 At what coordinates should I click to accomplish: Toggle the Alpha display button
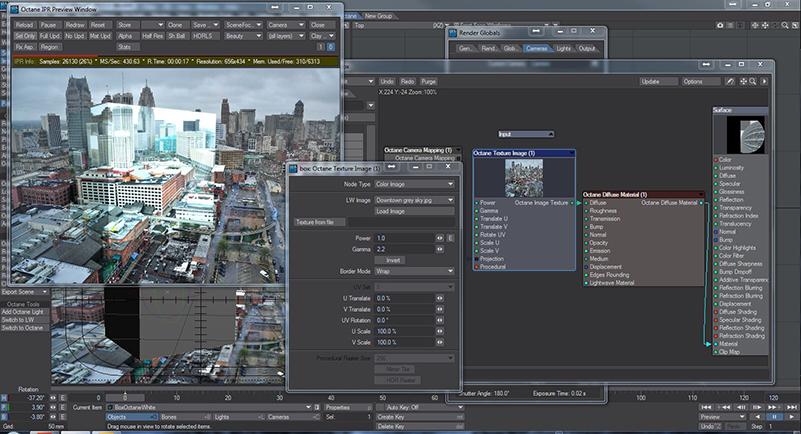tap(130, 35)
